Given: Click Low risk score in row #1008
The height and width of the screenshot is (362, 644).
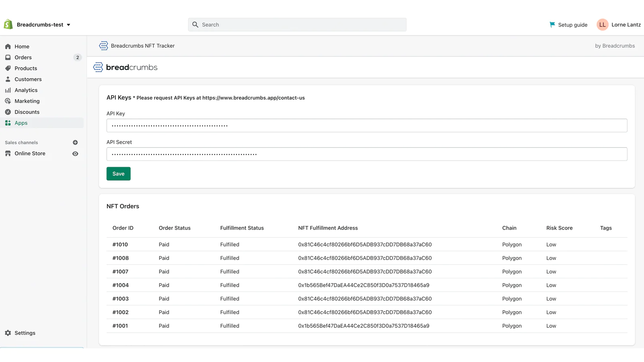Looking at the screenshot, I should [551, 258].
